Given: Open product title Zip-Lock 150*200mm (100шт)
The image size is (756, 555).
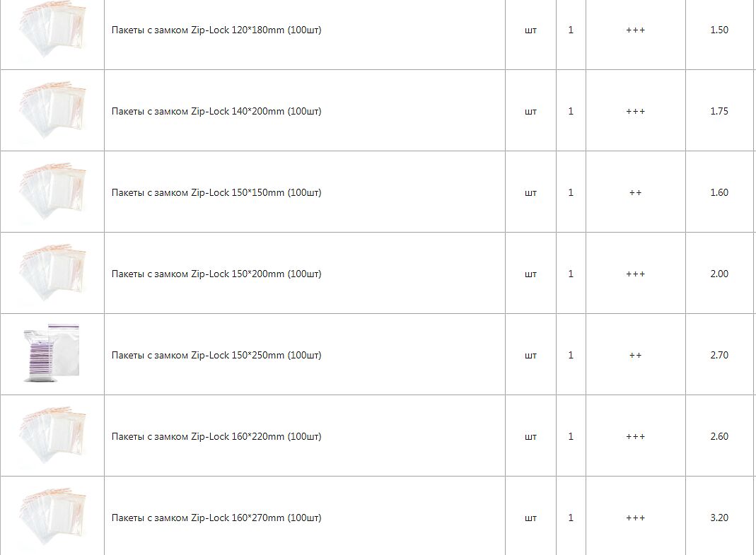Looking at the screenshot, I should pos(216,274).
